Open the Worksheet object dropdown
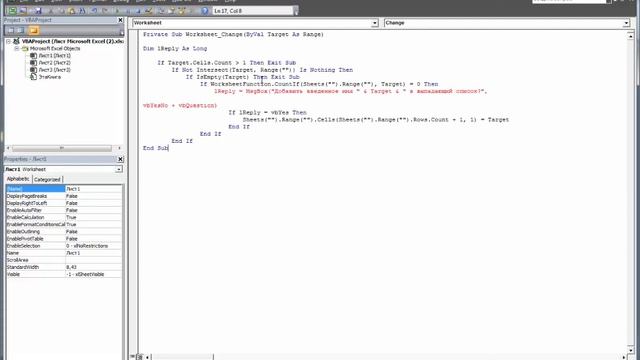640x360 pixels. [375, 23]
